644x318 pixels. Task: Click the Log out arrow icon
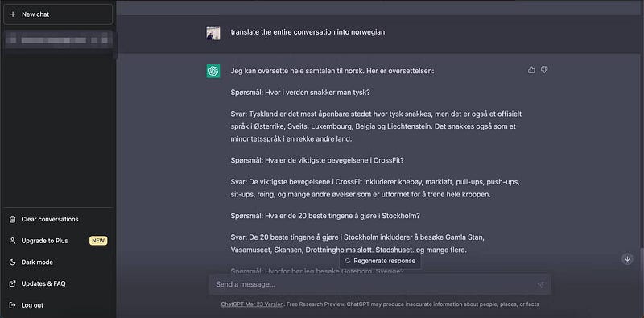(x=13, y=305)
